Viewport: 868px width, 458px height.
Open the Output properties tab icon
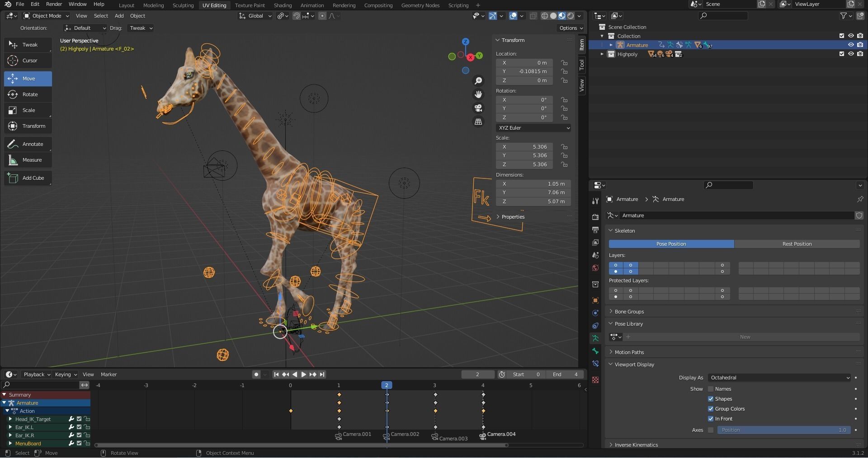(x=595, y=230)
